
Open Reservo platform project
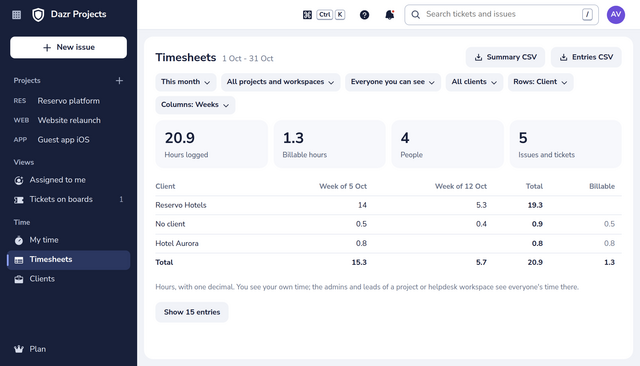[x=69, y=101]
